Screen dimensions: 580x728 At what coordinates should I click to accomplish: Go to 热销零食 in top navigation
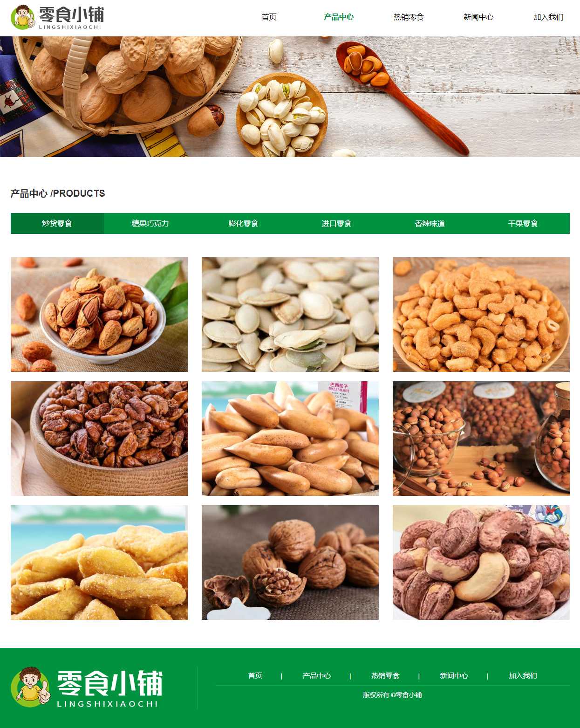click(x=409, y=17)
